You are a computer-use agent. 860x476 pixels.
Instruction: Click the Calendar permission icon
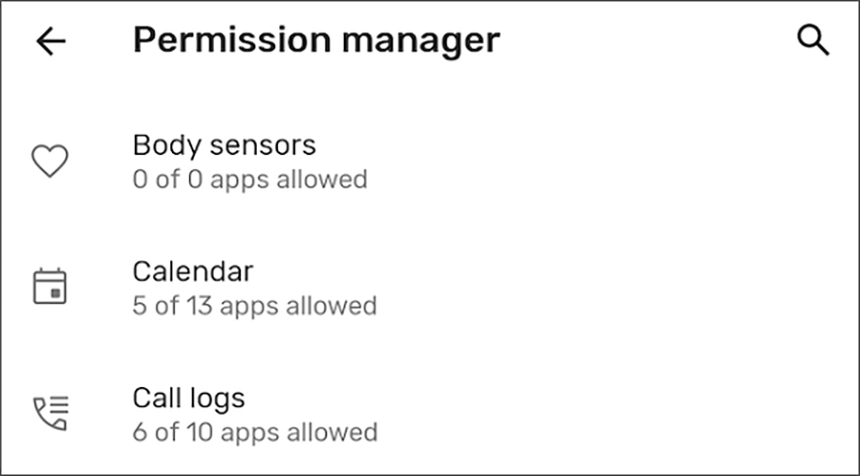tap(50, 287)
